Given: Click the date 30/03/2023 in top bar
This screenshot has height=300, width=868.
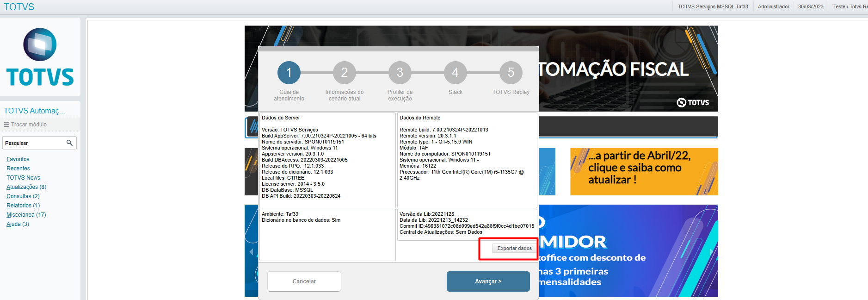Looking at the screenshot, I should click(x=811, y=6).
